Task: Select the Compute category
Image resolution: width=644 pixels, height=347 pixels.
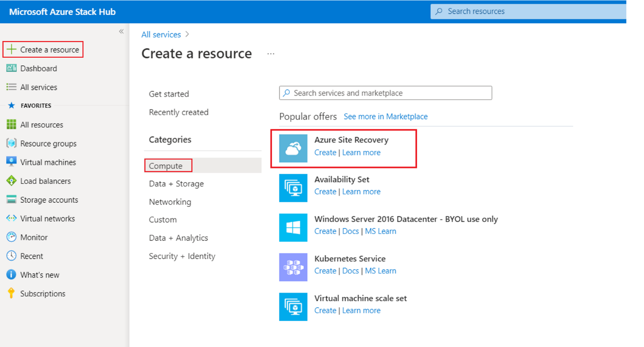Action: click(x=166, y=166)
